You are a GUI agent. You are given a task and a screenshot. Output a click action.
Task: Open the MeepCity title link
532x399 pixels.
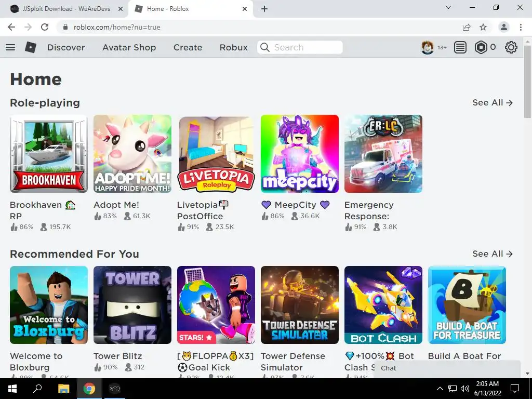[x=295, y=205]
